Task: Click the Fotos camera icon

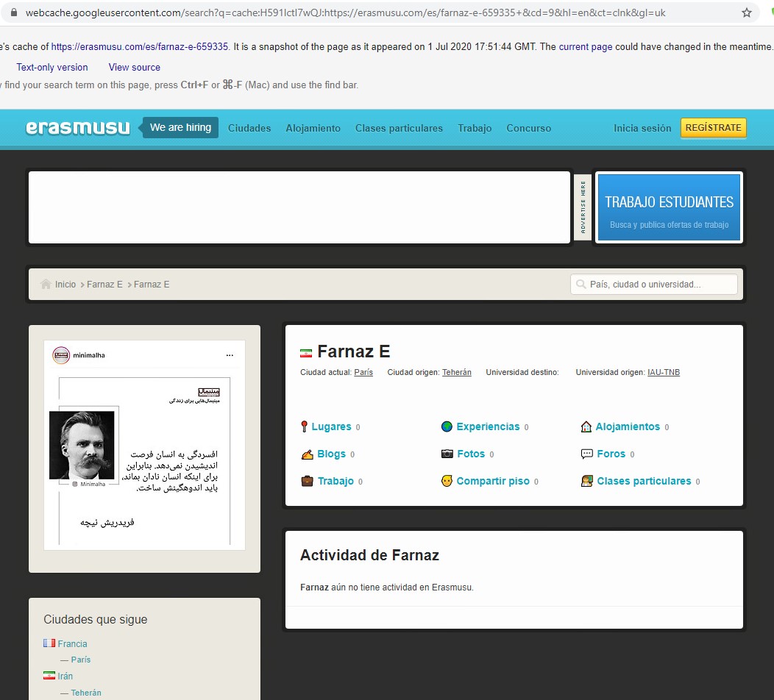Action: pyautogui.click(x=447, y=454)
